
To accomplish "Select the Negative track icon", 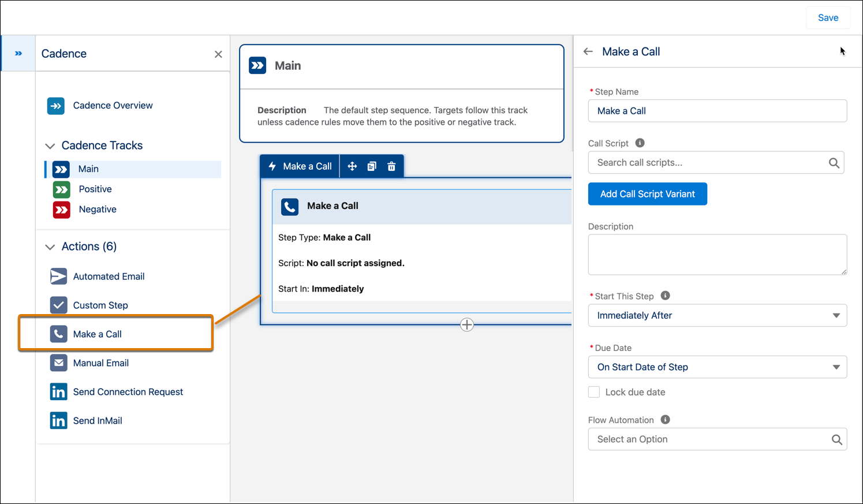I will coord(61,210).
